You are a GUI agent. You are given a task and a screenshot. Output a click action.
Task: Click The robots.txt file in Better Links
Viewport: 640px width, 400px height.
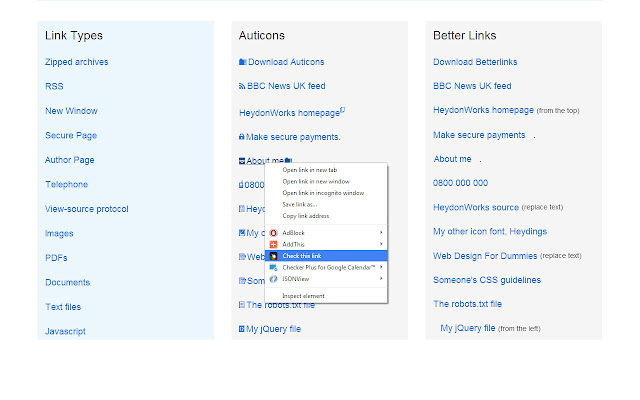pyautogui.click(x=467, y=304)
